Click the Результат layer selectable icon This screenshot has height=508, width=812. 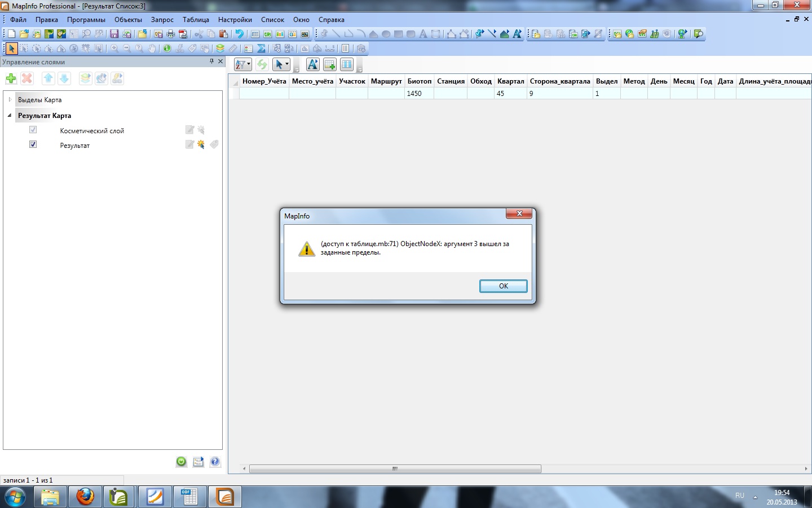pyautogui.click(x=201, y=145)
